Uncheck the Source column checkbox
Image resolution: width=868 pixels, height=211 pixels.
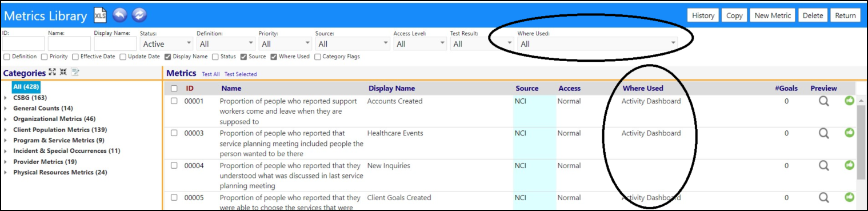click(x=244, y=57)
